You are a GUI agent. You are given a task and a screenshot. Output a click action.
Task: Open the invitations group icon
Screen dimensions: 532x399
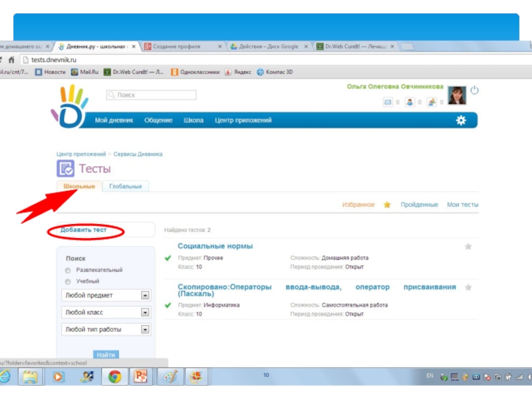click(431, 102)
